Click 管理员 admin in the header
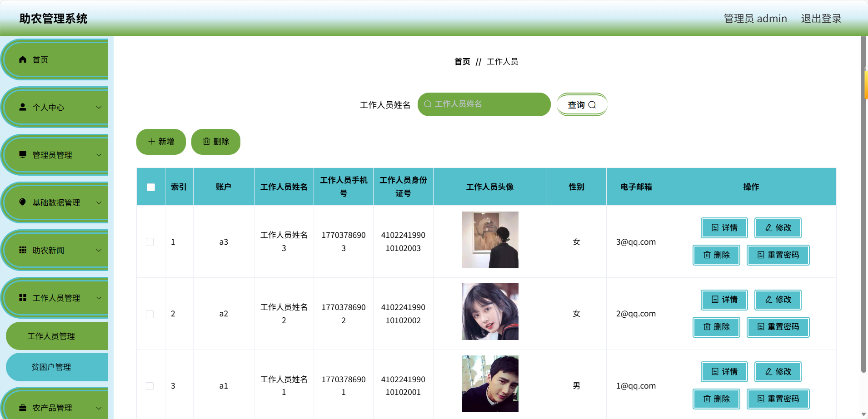 point(755,19)
